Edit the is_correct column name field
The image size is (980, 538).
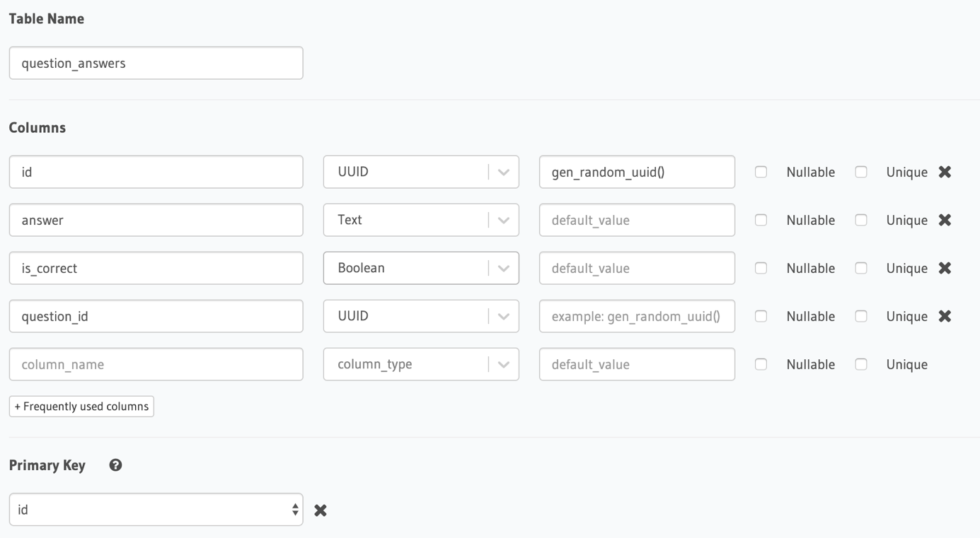[x=156, y=268]
